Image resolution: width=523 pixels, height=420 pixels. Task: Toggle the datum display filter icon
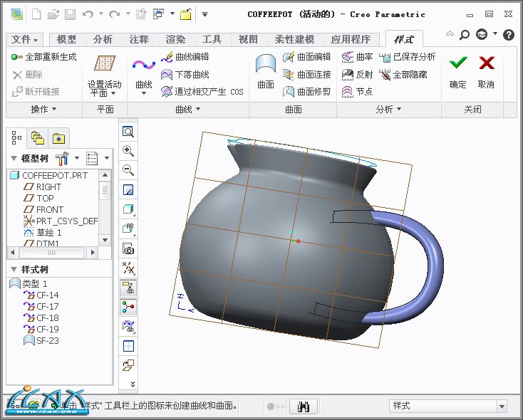pos(128,268)
